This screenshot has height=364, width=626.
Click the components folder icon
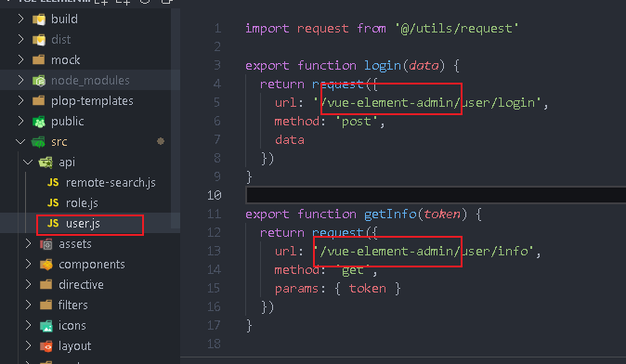click(x=46, y=265)
